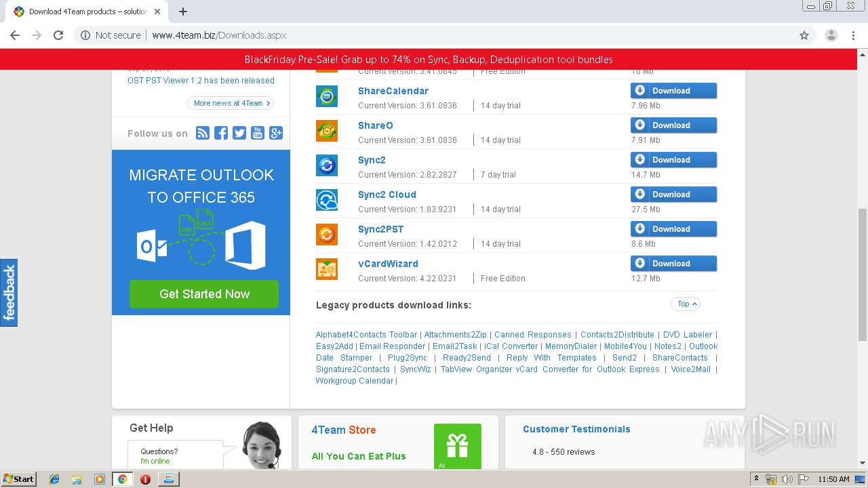Open the Voice2Mail legacy link

point(691,369)
